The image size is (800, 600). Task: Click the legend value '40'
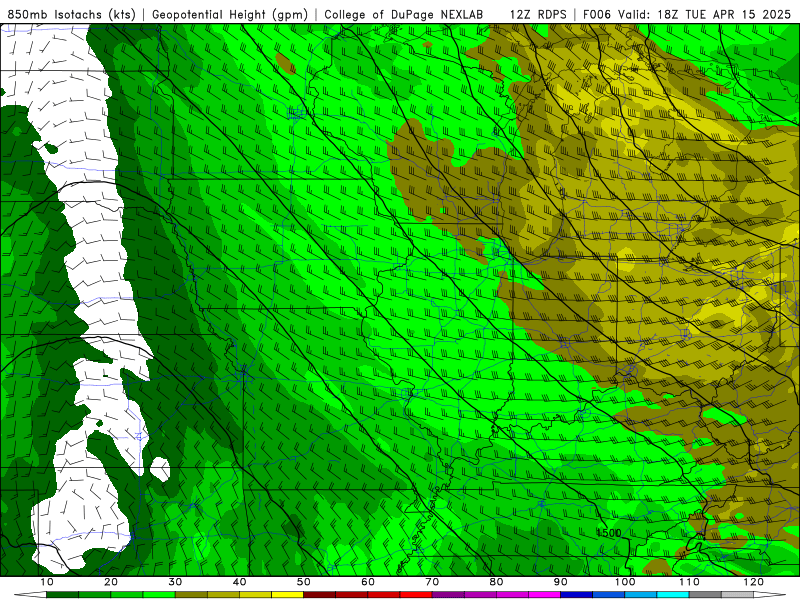coord(239,582)
